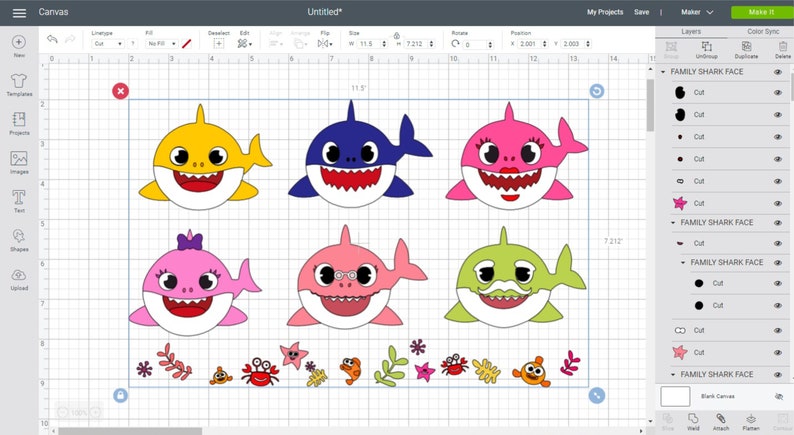Select the Text tool
This screenshot has width=794, height=435.
pos(19,201)
